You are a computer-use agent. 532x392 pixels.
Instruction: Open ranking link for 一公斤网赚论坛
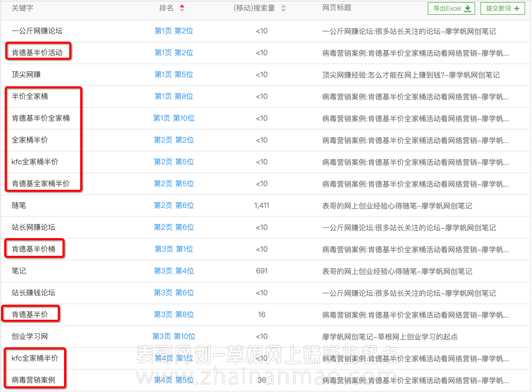pos(174,31)
